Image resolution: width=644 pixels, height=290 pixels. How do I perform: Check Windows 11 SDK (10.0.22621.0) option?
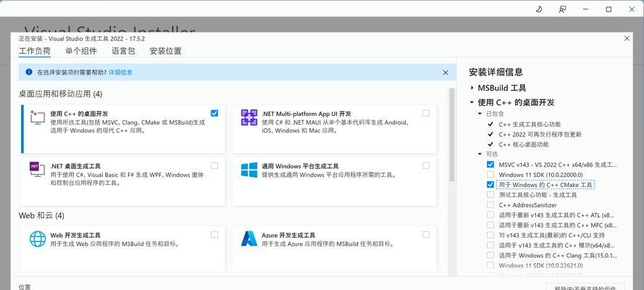click(x=490, y=265)
